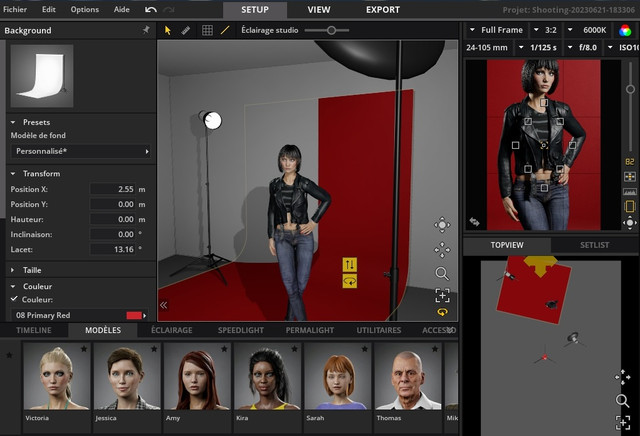The image size is (640, 436).
Task: Click the 24-105 mm lens button
Action: (487, 47)
